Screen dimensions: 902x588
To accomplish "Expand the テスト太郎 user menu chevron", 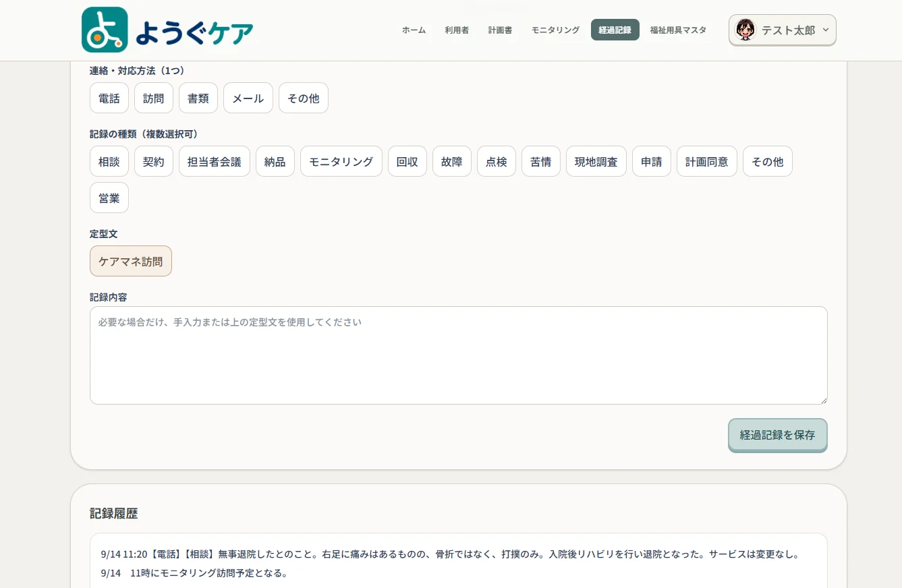I will [826, 30].
